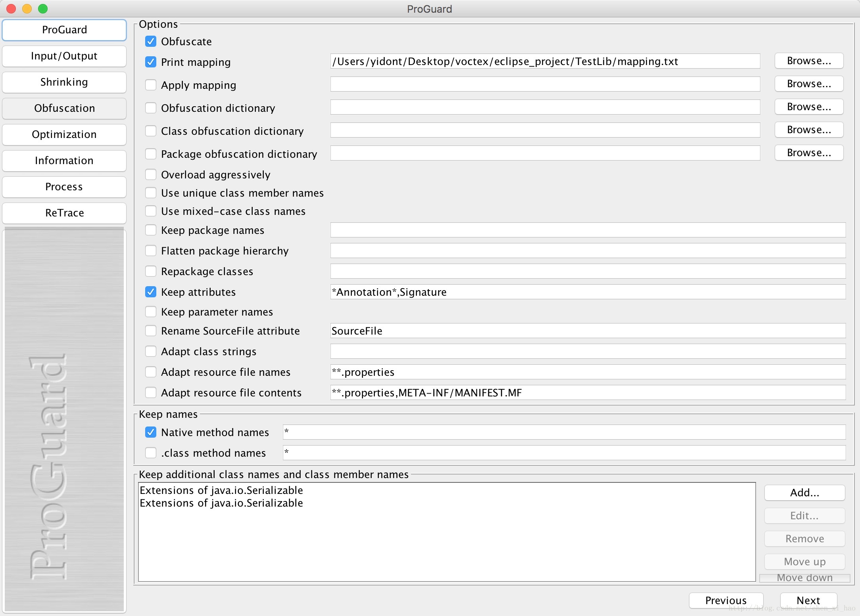
Task: Enable Rename SourceFile attribute checkbox
Action: (x=151, y=331)
